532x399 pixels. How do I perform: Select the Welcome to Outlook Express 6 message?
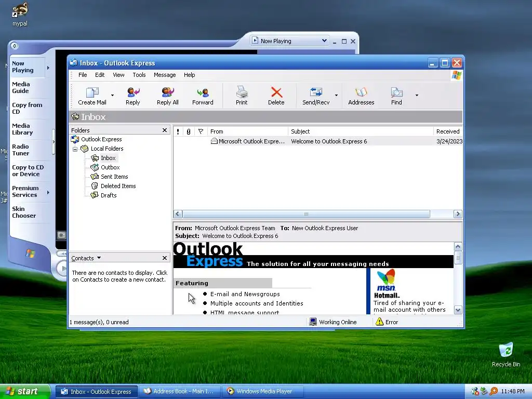[x=318, y=141]
